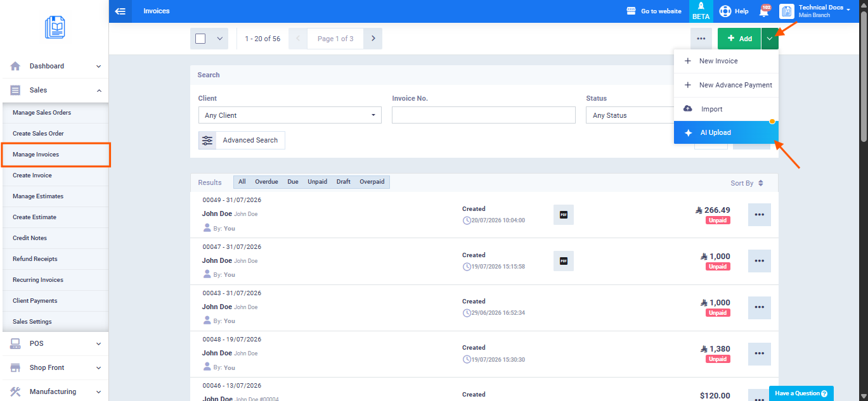
Task: Select New Invoice from Add menu
Action: [x=726, y=61]
